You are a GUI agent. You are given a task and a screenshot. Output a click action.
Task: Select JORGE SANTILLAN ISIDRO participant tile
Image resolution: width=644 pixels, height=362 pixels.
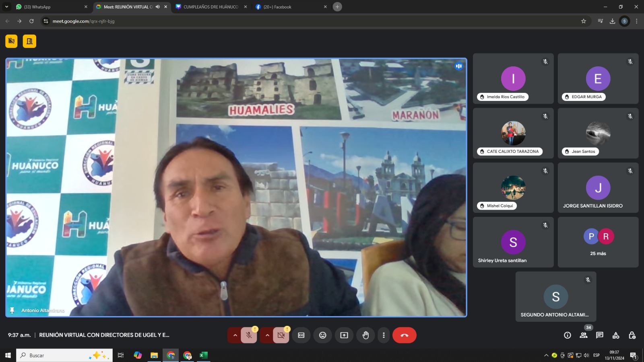[598, 187]
